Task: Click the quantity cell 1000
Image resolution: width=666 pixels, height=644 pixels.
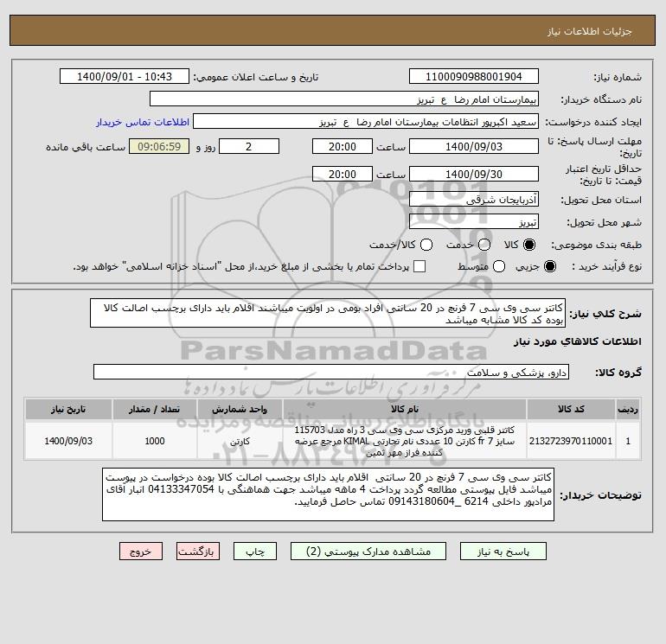Action: (x=155, y=441)
